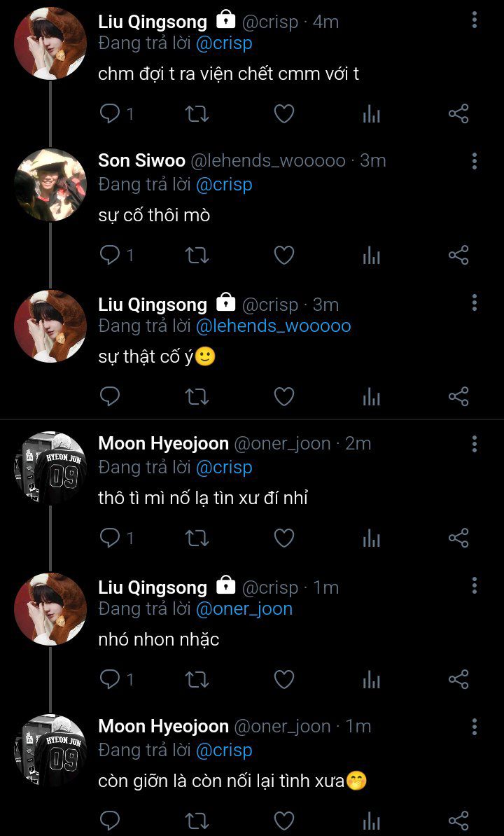Retweet Son Siwoo's "sự cố thôi mò" reply

click(x=197, y=256)
